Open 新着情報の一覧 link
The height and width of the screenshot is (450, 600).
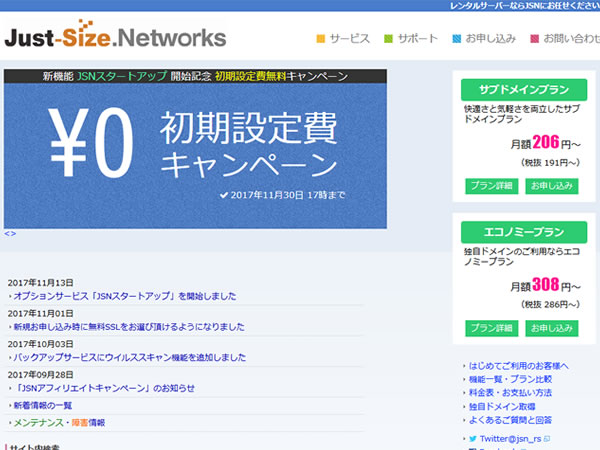click(x=43, y=406)
